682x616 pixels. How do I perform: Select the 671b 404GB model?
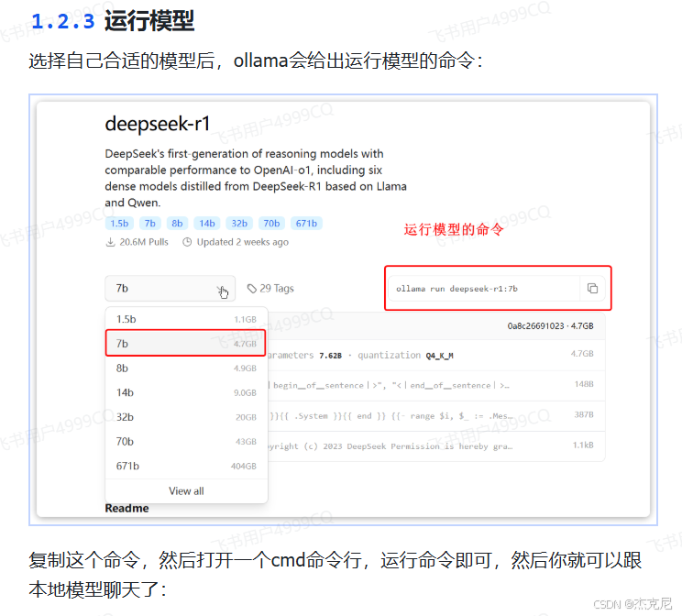pos(186,466)
